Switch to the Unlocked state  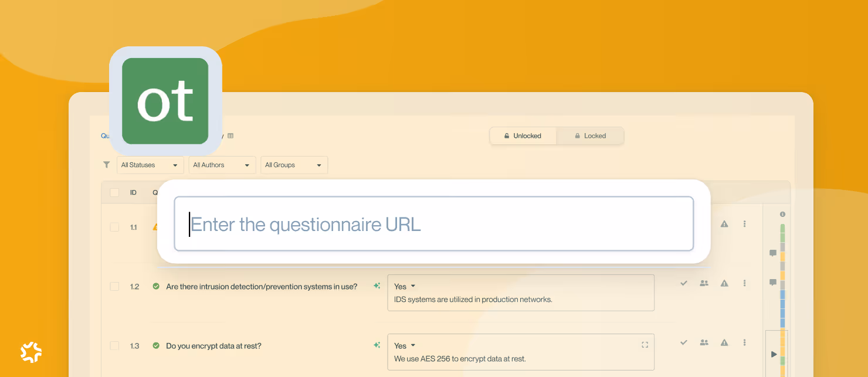tap(523, 135)
